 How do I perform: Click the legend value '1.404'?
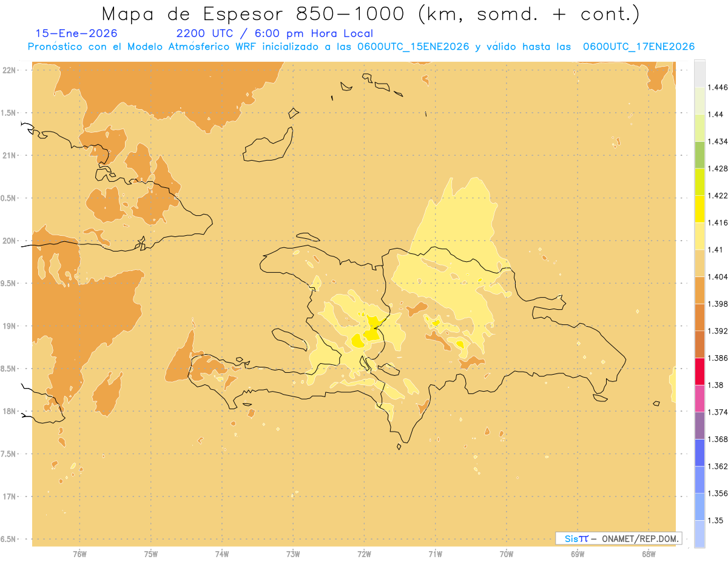pos(718,276)
